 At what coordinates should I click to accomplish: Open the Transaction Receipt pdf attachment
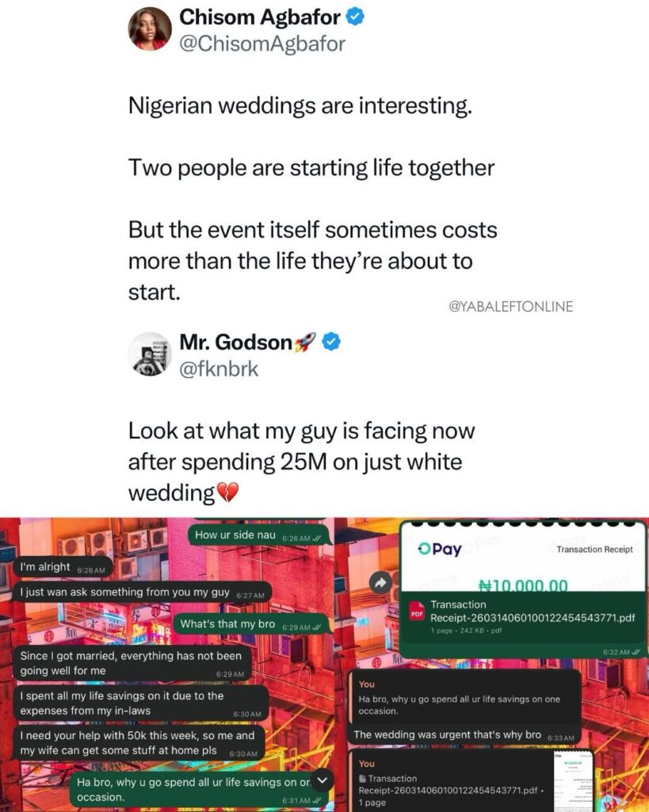tap(523, 616)
